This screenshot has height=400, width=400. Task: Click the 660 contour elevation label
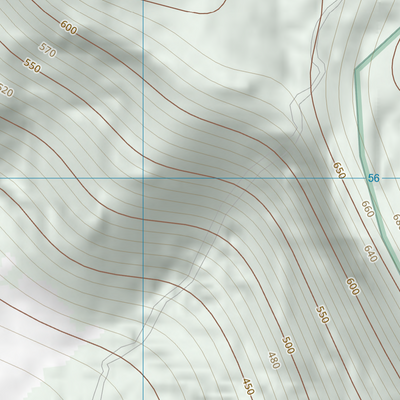coord(367,209)
